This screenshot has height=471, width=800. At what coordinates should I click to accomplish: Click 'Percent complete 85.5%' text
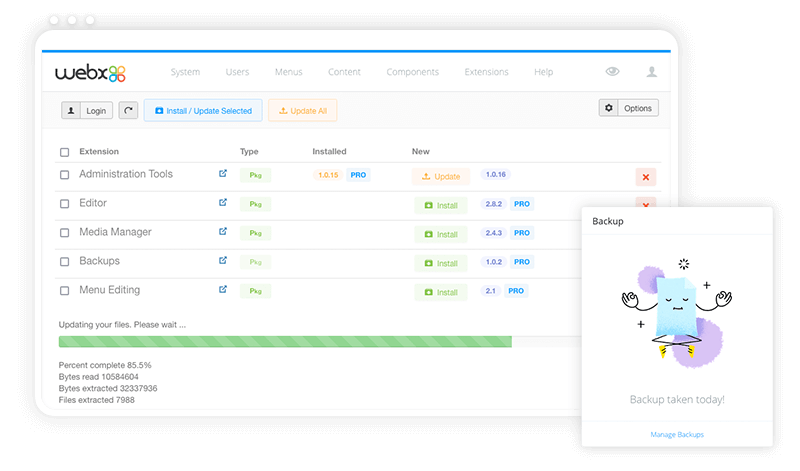coord(105,365)
